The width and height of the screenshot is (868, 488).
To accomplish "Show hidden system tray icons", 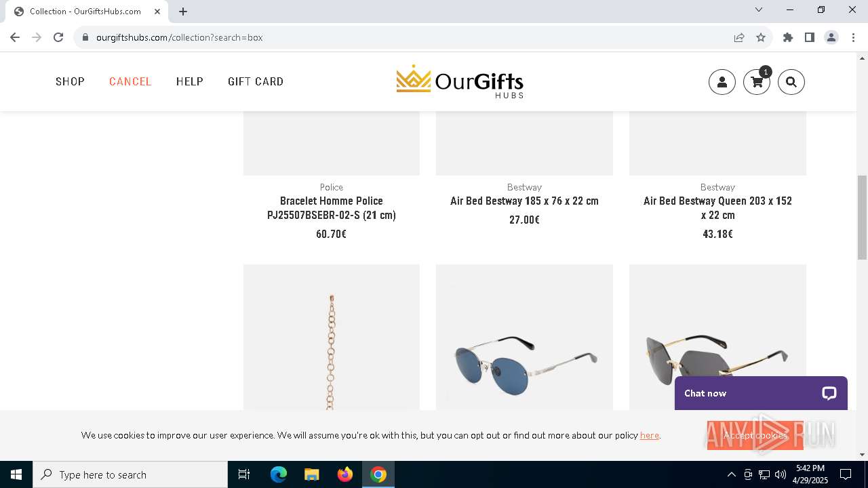I will (x=731, y=474).
